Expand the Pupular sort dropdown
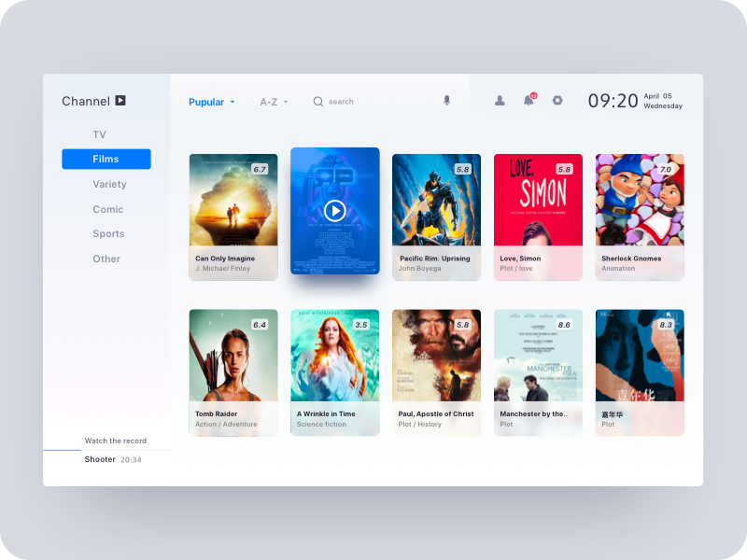This screenshot has height=560, width=747. pyautogui.click(x=212, y=102)
